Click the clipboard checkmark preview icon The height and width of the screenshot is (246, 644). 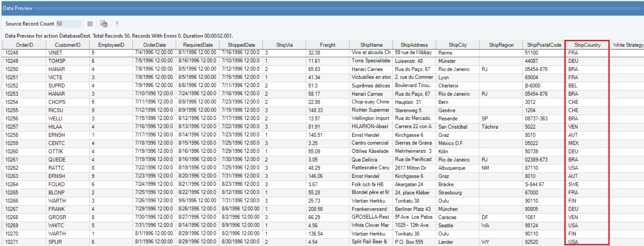pos(104,24)
